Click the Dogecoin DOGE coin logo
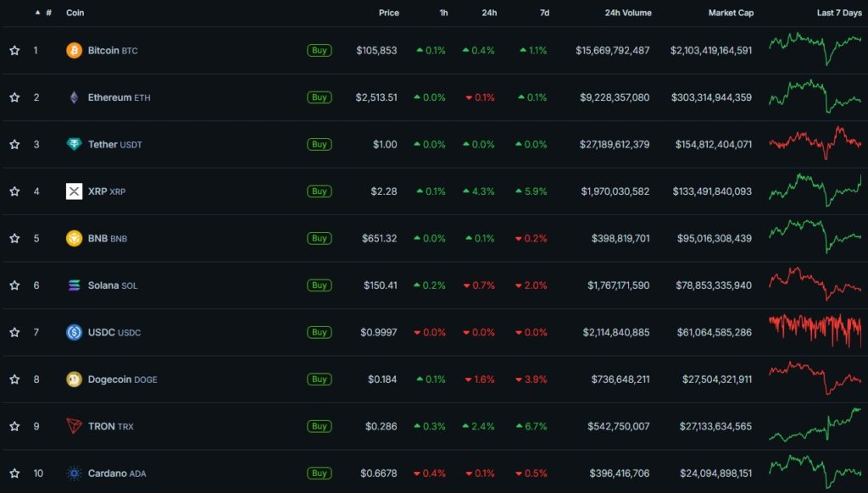This screenshot has width=868, height=493. pos(75,379)
